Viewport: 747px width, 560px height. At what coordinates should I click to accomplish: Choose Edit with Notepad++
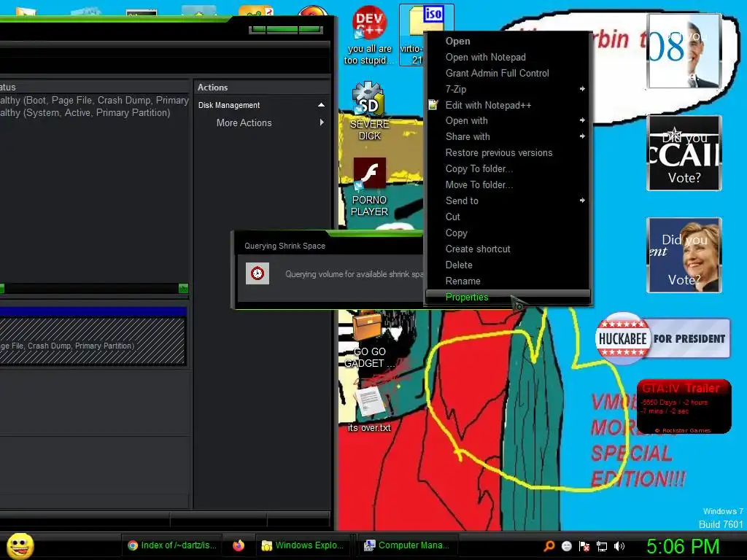[508, 105]
